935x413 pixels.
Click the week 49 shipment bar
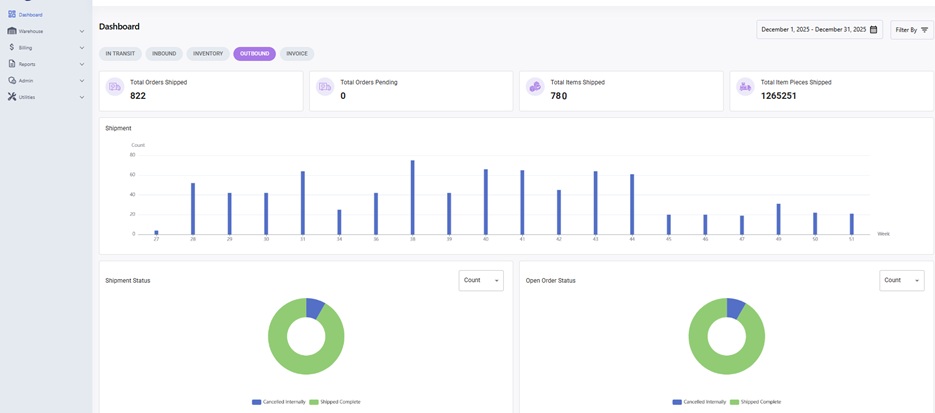[x=778, y=219]
